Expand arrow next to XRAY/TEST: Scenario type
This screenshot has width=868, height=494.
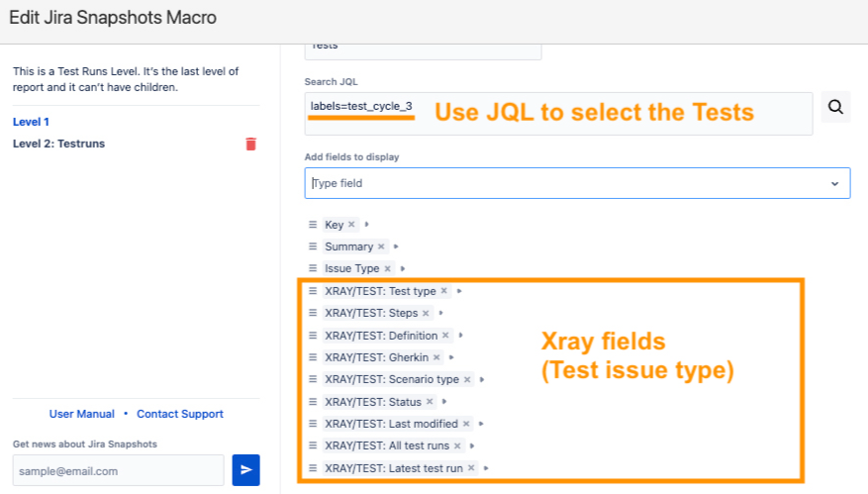[x=482, y=379]
